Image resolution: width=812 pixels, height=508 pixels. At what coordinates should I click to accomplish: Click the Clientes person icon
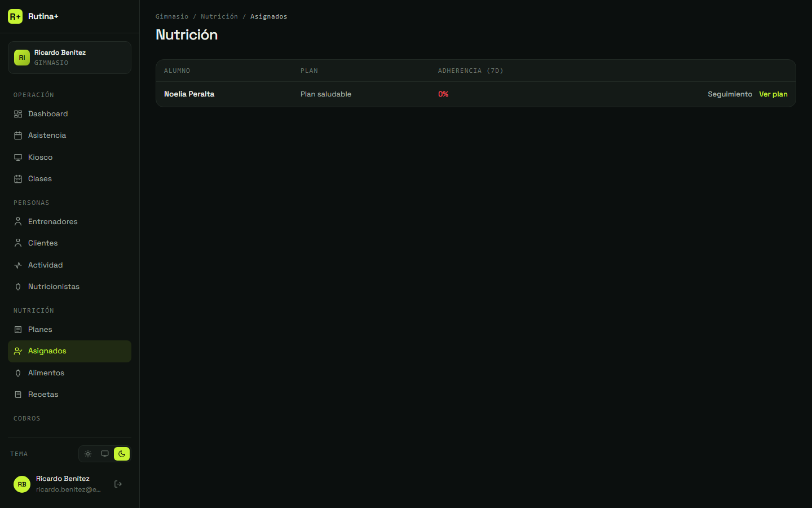pos(18,243)
